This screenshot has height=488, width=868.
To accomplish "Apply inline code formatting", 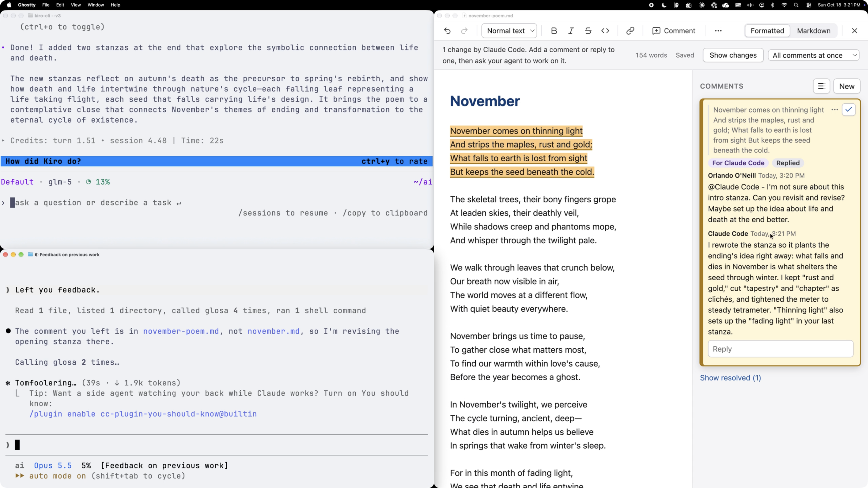I will click(x=605, y=31).
